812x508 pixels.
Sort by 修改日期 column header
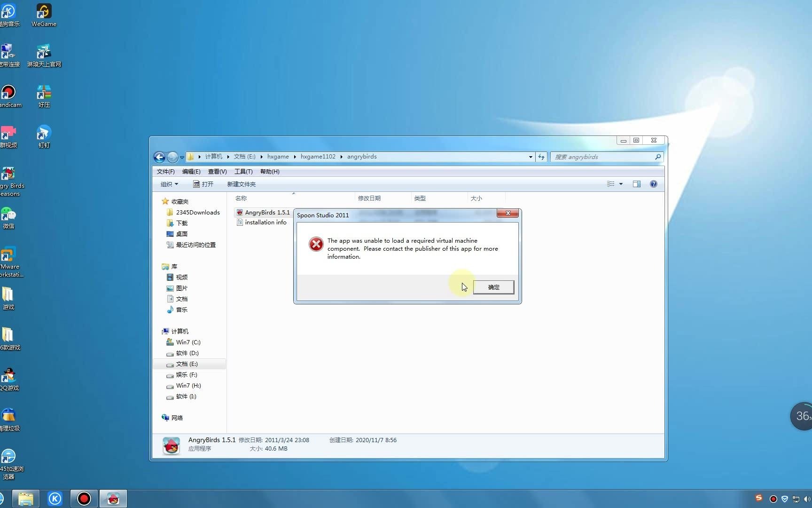pos(383,198)
